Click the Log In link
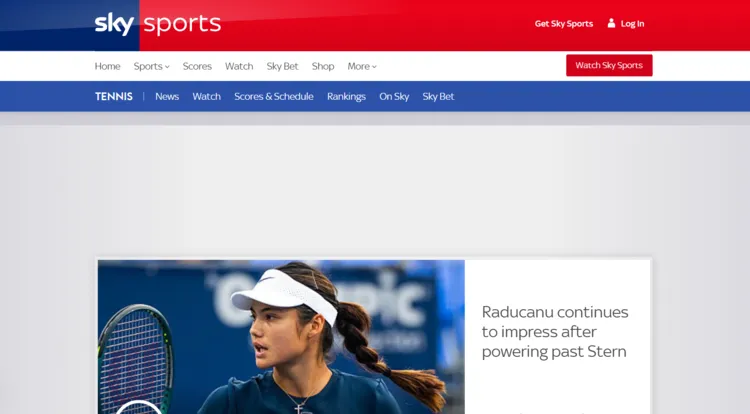The height and width of the screenshot is (414, 750). tap(632, 23)
